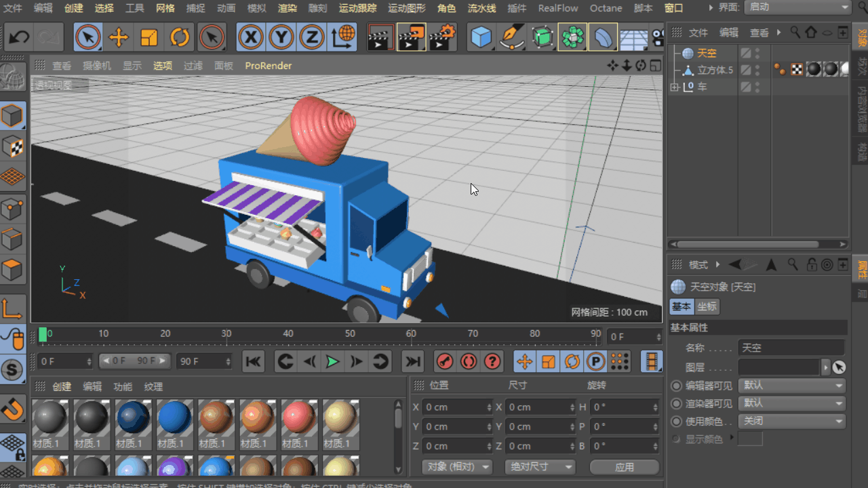Open the render settings icon
This screenshot has width=868, height=488.
click(441, 37)
